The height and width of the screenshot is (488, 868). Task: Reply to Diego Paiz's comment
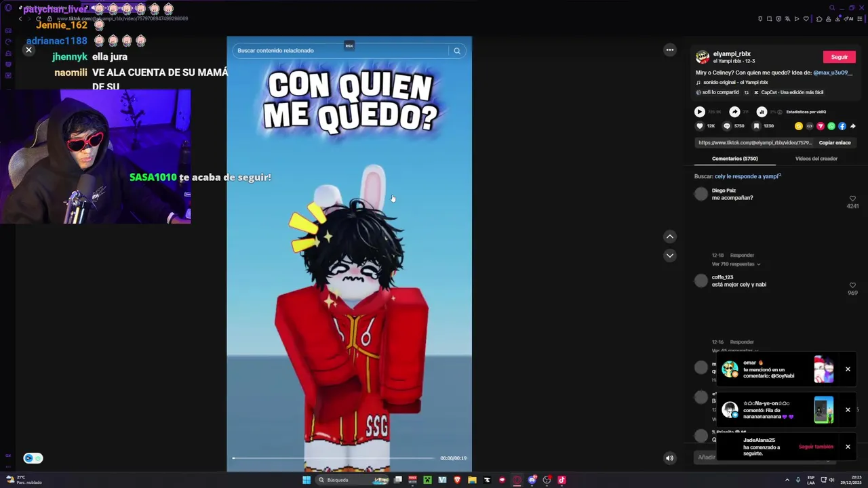(x=742, y=256)
